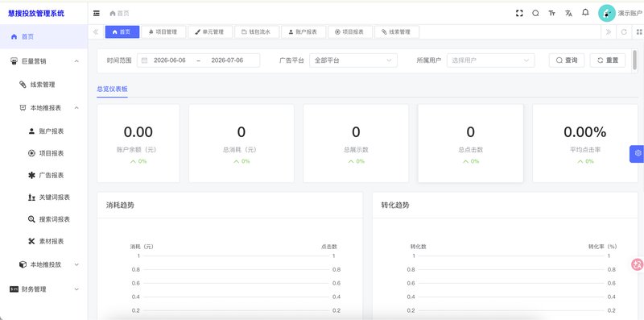Switch to the 项目管理 tab
The image size is (644, 320).
click(x=163, y=31)
